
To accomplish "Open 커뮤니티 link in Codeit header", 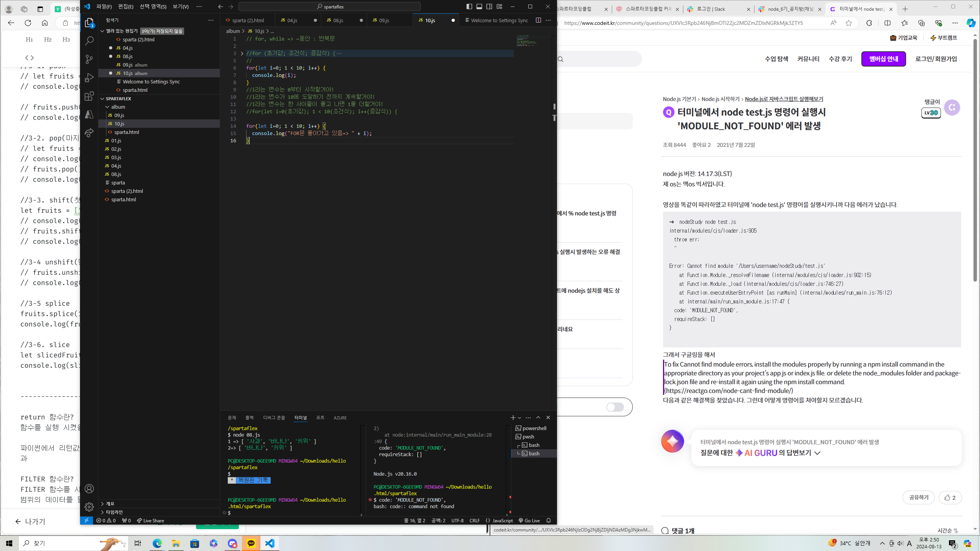I will (808, 59).
